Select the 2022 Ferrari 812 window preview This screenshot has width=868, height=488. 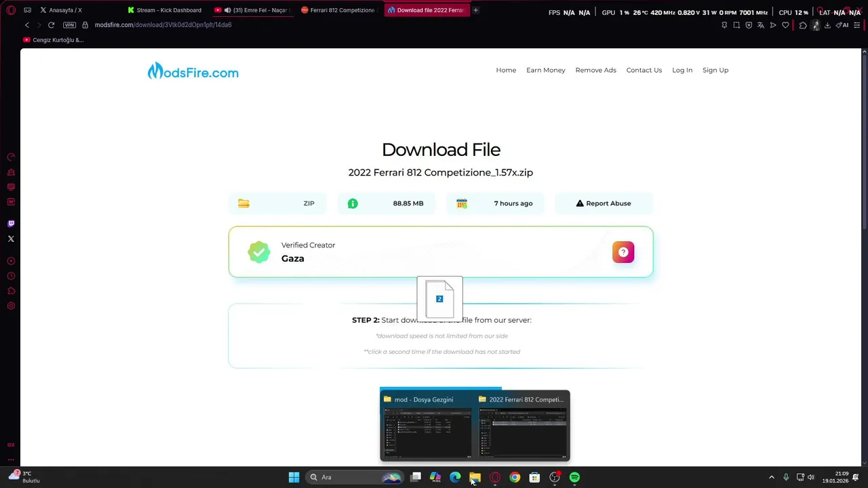tap(522, 426)
